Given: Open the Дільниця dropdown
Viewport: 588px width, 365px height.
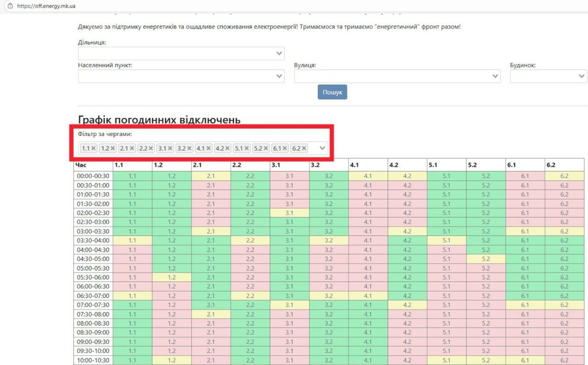Looking at the screenshot, I should pyautogui.click(x=181, y=53).
